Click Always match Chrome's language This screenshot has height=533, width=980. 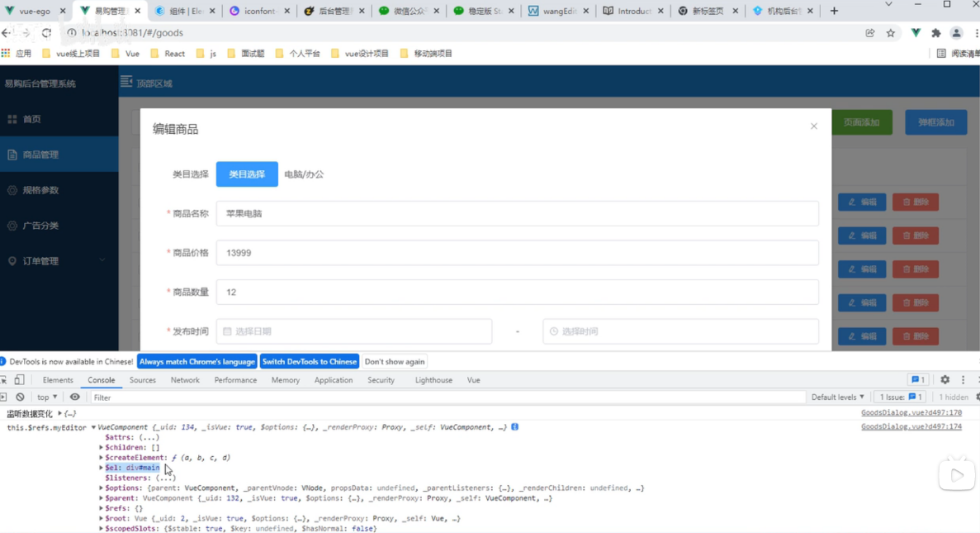click(x=196, y=362)
